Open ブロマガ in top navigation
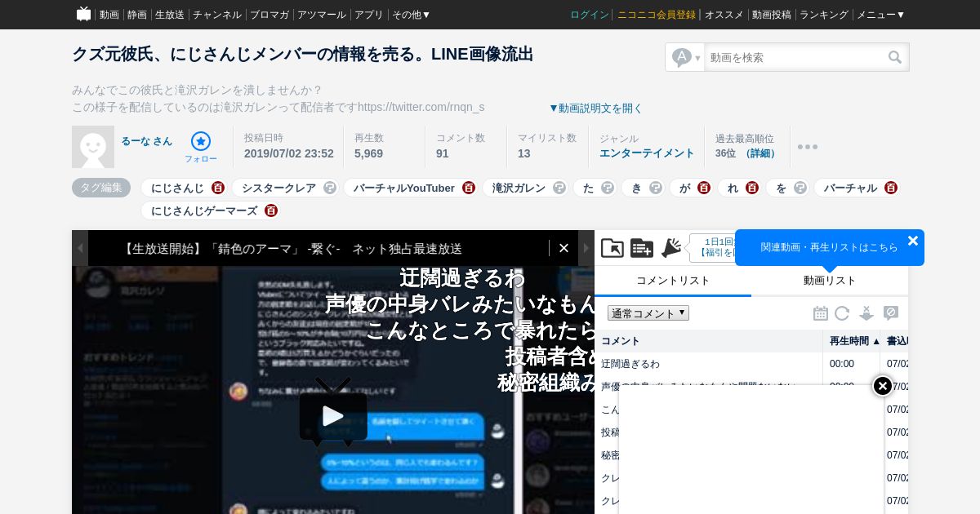The width and height of the screenshot is (980, 514). [x=269, y=15]
